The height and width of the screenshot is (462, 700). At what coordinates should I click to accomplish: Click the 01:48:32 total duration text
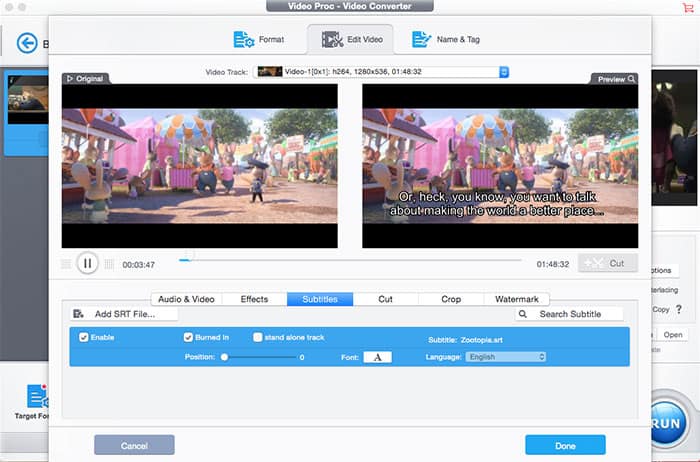(553, 264)
